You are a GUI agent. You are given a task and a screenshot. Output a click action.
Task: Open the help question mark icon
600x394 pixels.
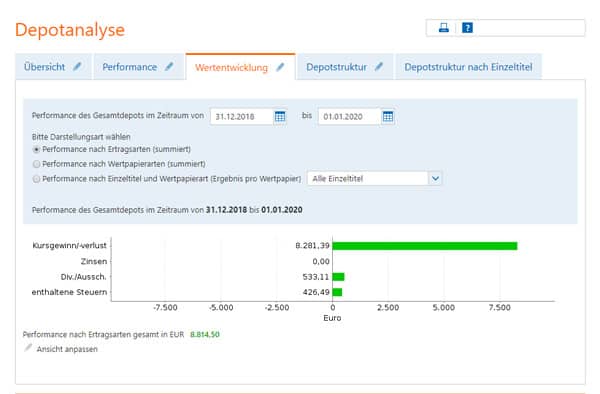[467, 28]
